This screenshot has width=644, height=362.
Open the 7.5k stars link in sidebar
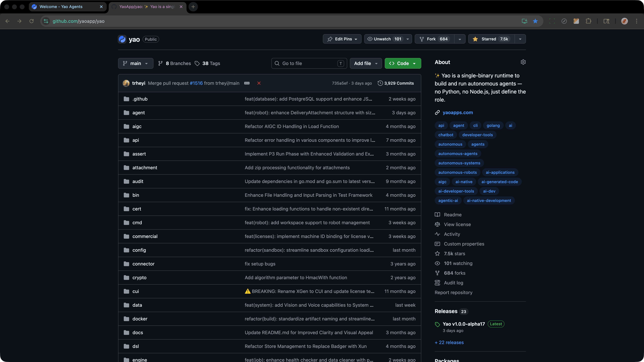click(454, 254)
